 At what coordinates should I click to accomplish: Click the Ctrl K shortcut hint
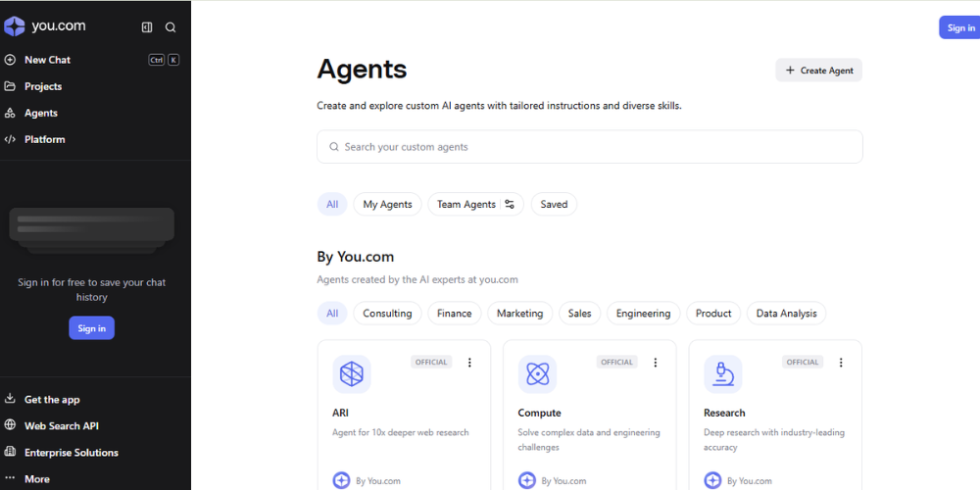coord(164,60)
